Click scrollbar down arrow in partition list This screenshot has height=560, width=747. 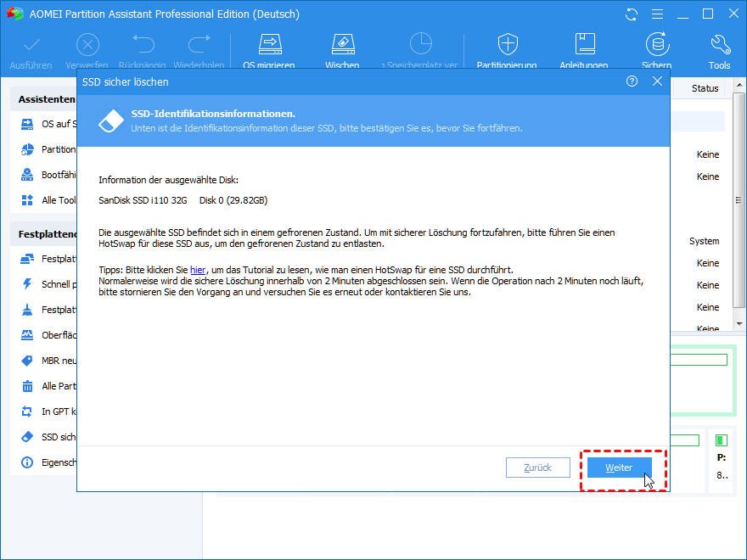[739, 324]
